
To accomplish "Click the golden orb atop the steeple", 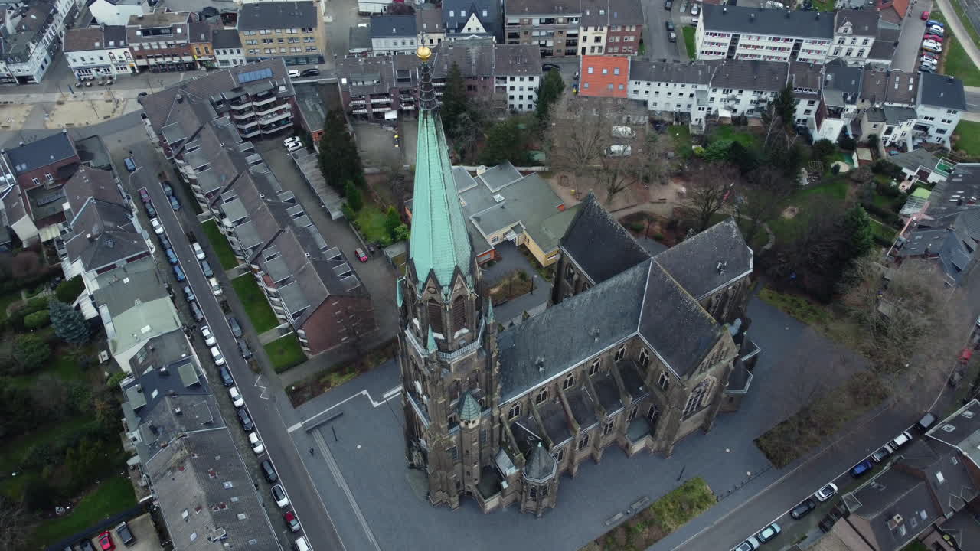I will tap(423, 54).
